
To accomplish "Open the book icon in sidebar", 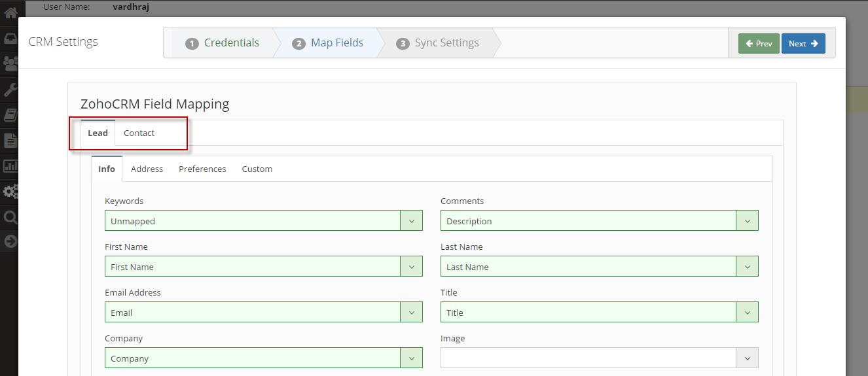I will coord(10,115).
